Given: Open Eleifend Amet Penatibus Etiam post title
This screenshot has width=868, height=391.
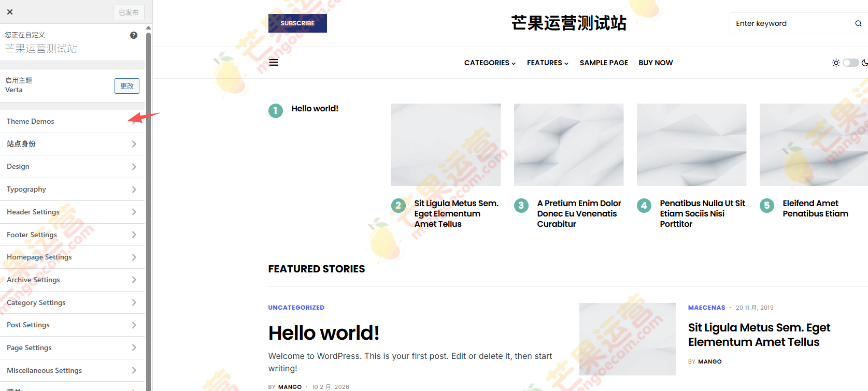Looking at the screenshot, I should (815, 208).
